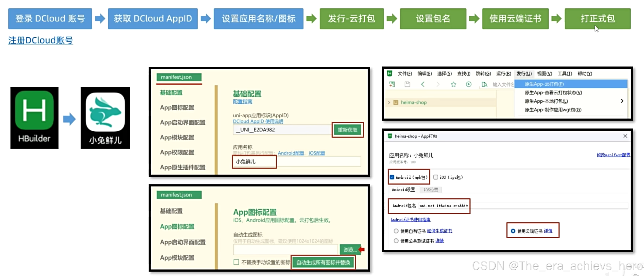The width and height of the screenshot is (644, 276).
Task: Select App原生插件配置 in manifest sidebar
Action: pyautogui.click(x=183, y=167)
